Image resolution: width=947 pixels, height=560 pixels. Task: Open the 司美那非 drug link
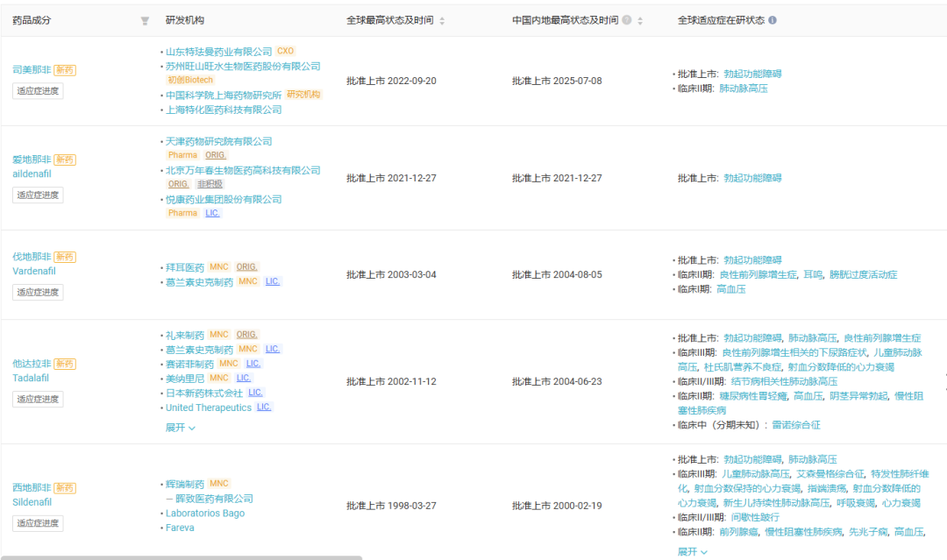point(32,70)
